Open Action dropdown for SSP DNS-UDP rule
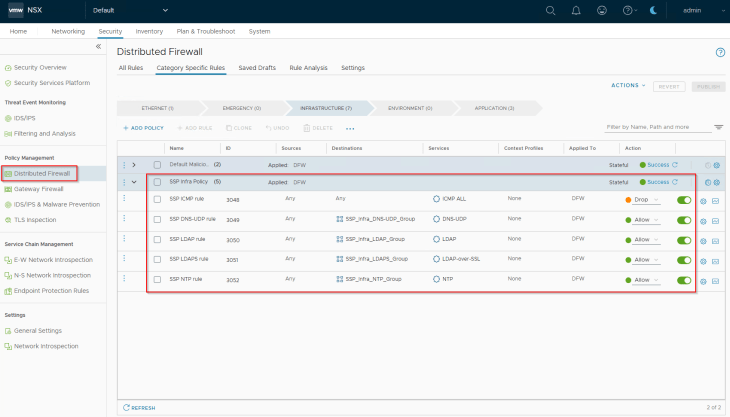730x417 pixels. pyautogui.click(x=646, y=220)
